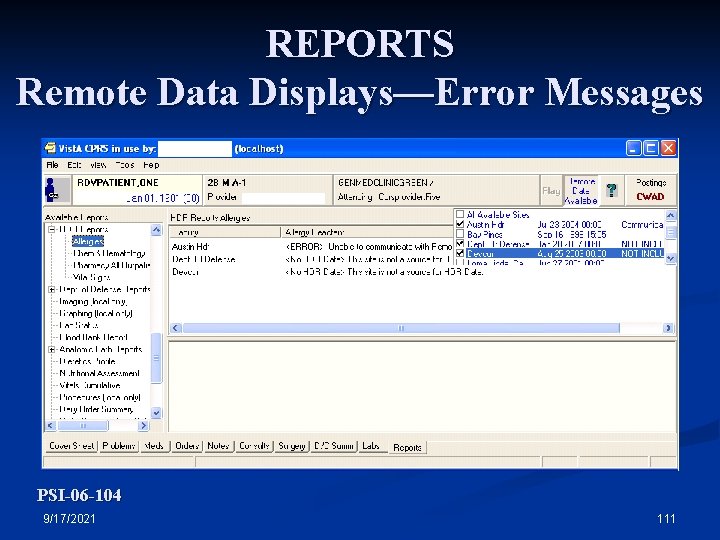The width and height of the screenshot is (720, 540).
Task: Switch to the D/C Summ tab
Action: [334, 446]
